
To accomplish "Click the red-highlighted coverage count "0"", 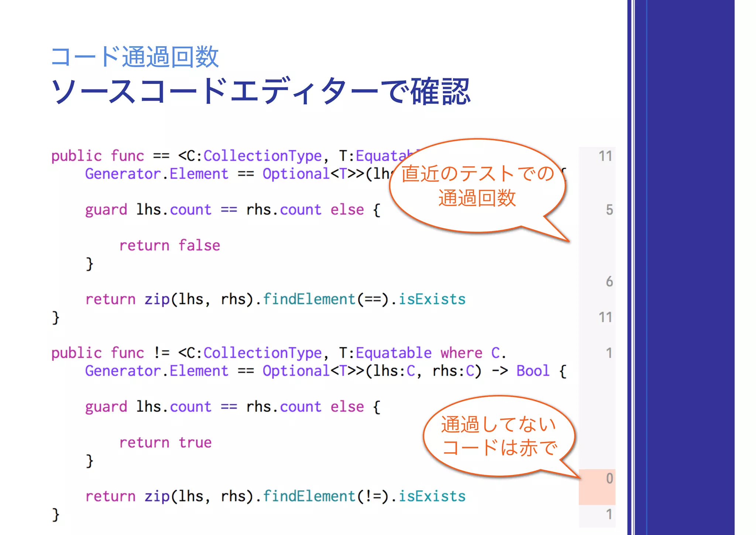I will pyautogui.click(x=609, y=478).
